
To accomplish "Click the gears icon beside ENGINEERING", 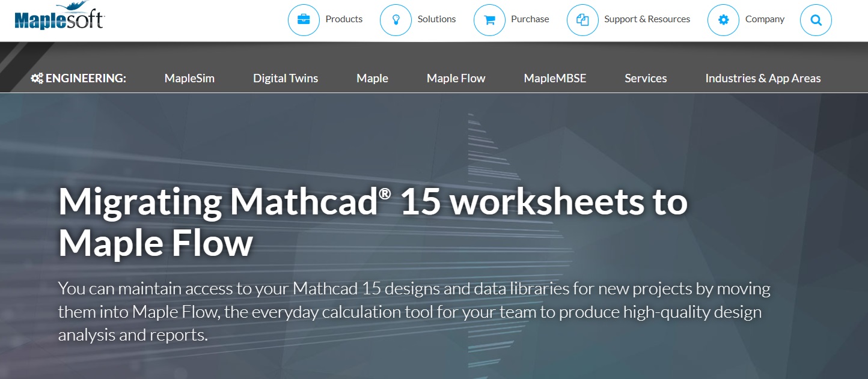I will tap(37, 77).
